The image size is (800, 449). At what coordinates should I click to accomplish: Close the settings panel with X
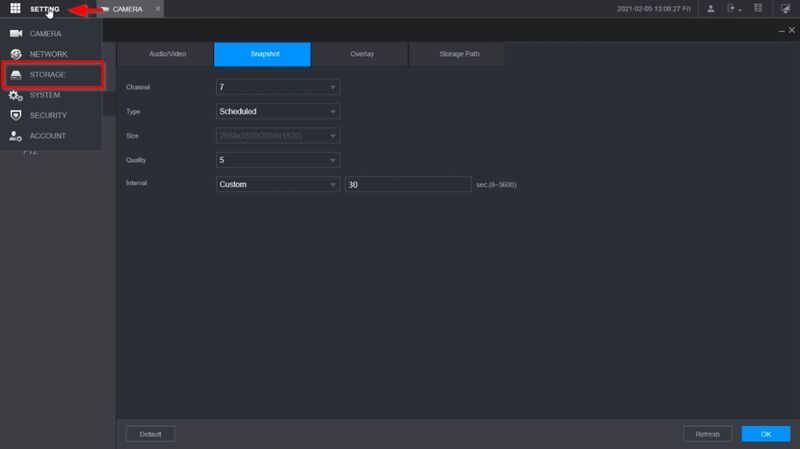792,31
